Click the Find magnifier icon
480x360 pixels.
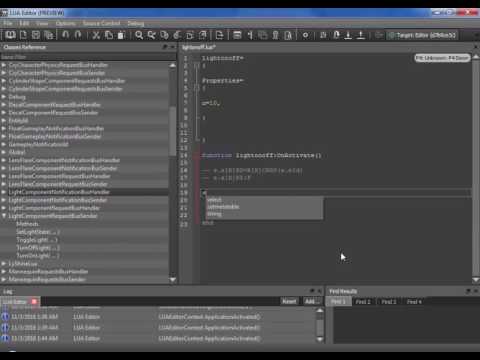tap(139, 35)
